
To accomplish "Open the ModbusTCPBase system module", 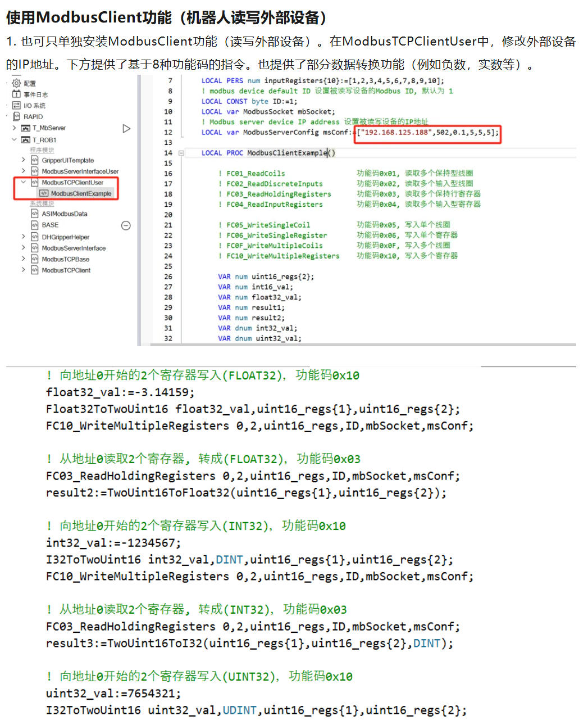I will 65,259.
